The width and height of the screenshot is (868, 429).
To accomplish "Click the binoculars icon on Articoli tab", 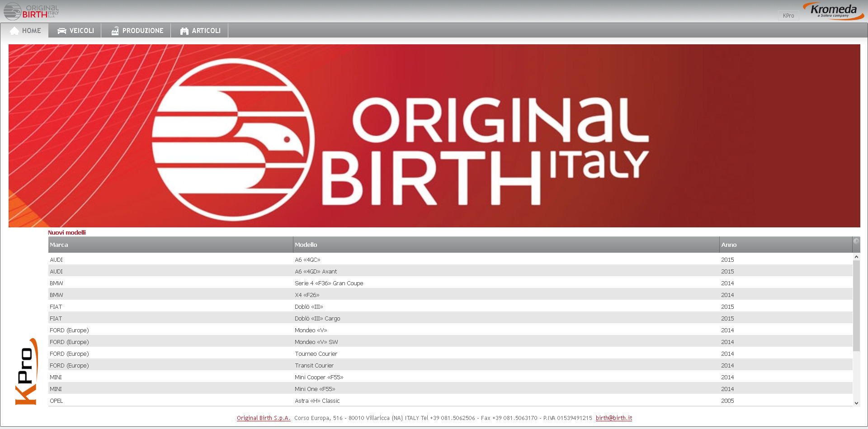I will 184,31.
